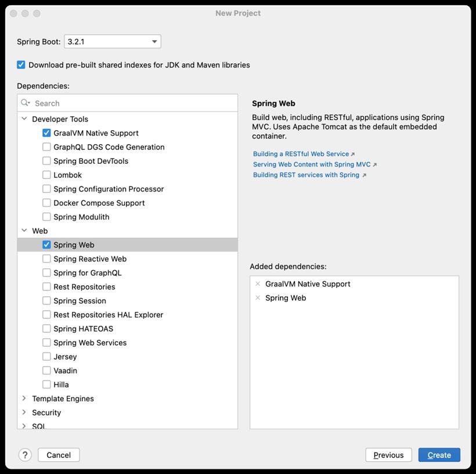This screenshot has width=476, height=474.
Task: Check Spring Boot DevTools
Action: click(x=46, y=161)
